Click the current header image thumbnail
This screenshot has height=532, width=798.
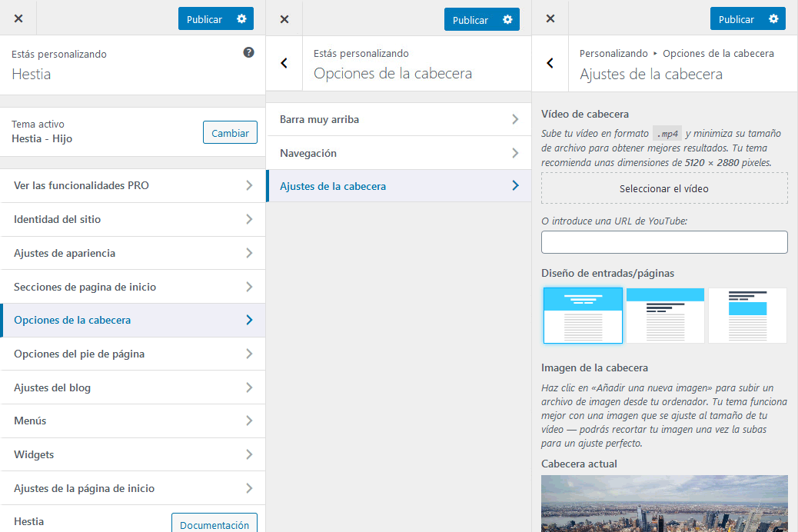tap(664, 504)
